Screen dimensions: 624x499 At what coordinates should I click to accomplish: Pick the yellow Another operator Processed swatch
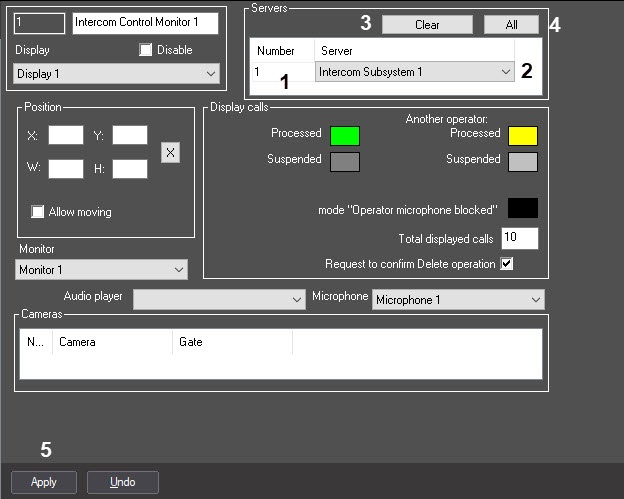(523, 136)
